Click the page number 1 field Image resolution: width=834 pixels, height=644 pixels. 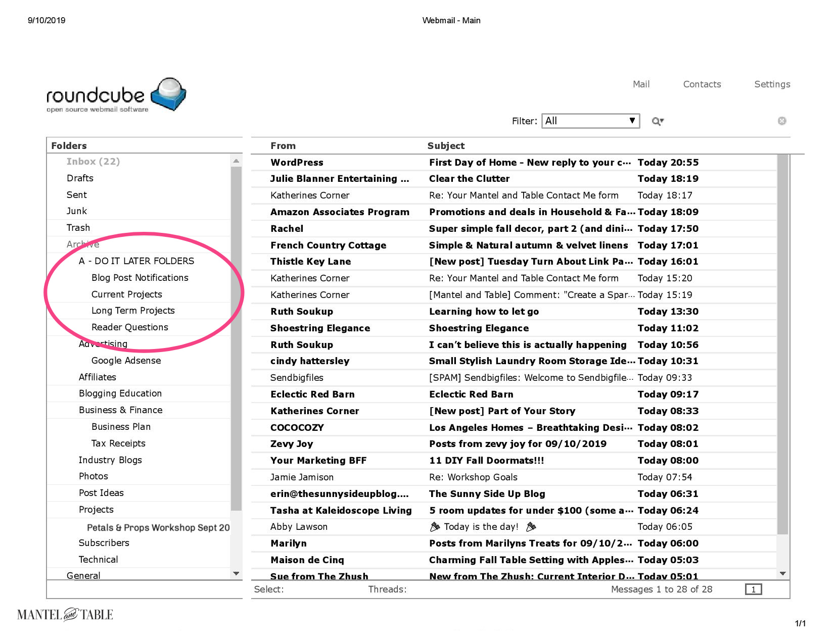753,589
